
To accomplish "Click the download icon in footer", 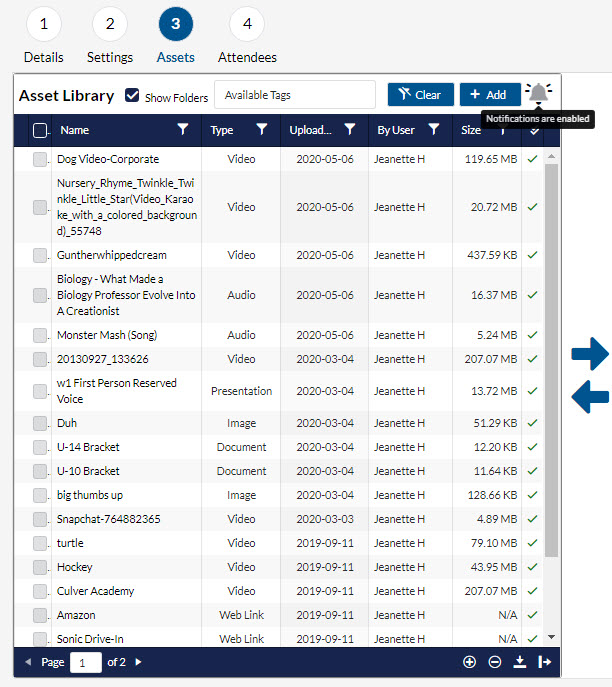I will pyautogui.click(x=520, y=662).
